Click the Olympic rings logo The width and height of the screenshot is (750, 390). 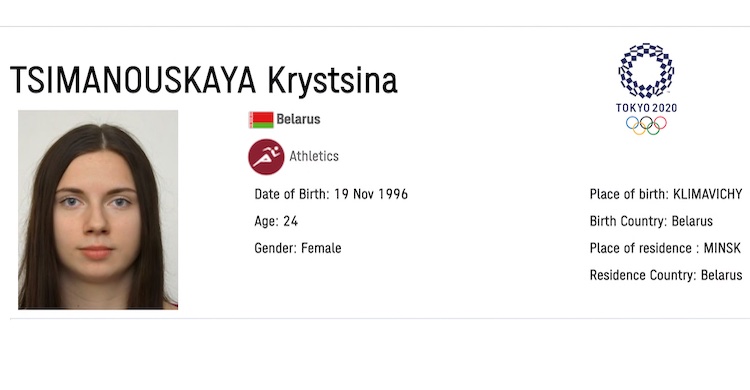coord(646,125)
